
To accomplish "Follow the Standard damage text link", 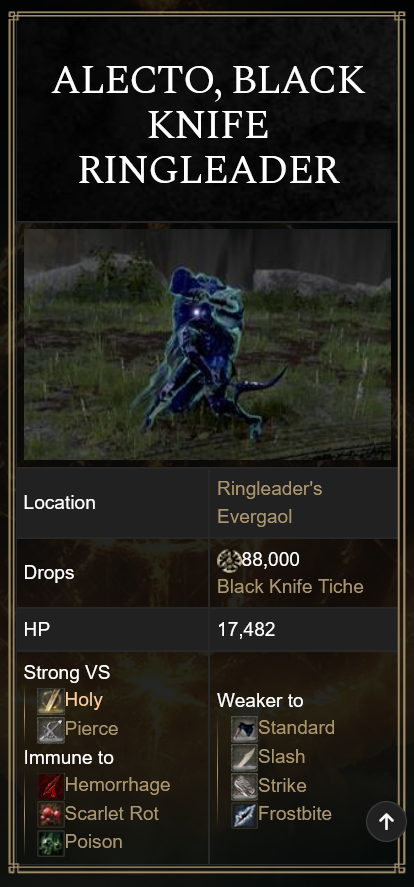I will click(296, 727).
